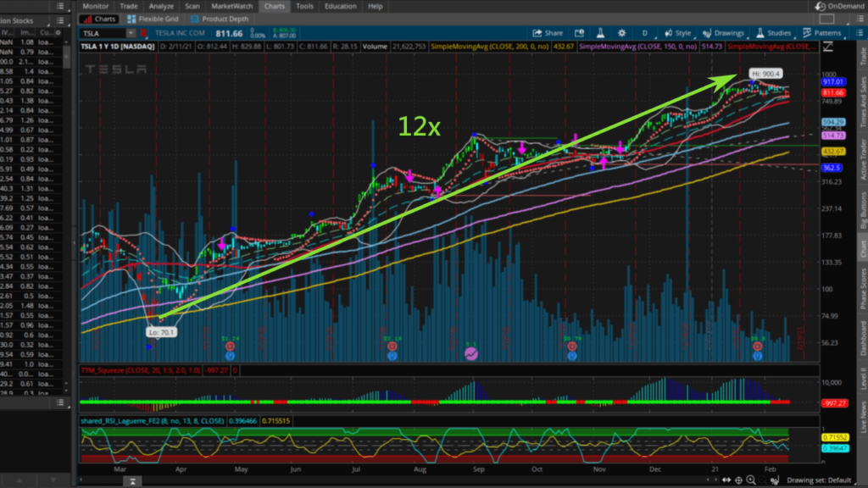Image resolution: width=868 pixels, height=488 pixels.
Task: Open the D timeframe selector
Action: coord(644,33)
